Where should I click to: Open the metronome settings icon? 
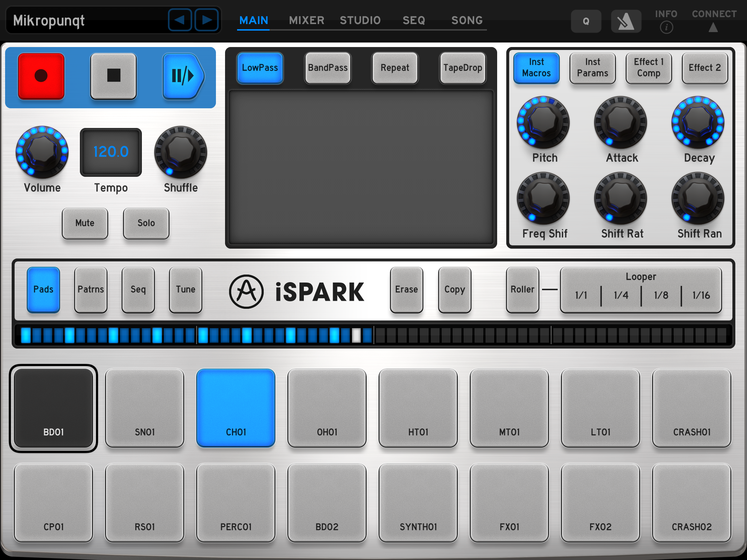626,22
